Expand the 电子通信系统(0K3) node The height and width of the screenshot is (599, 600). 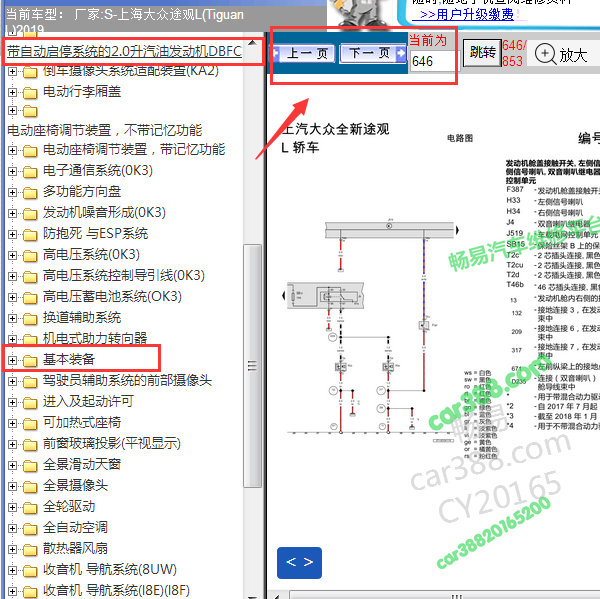pyautogui.click(x=12, y=171)
